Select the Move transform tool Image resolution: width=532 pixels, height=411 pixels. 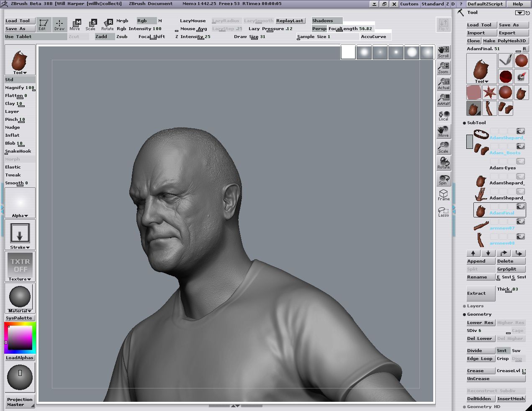75,24
